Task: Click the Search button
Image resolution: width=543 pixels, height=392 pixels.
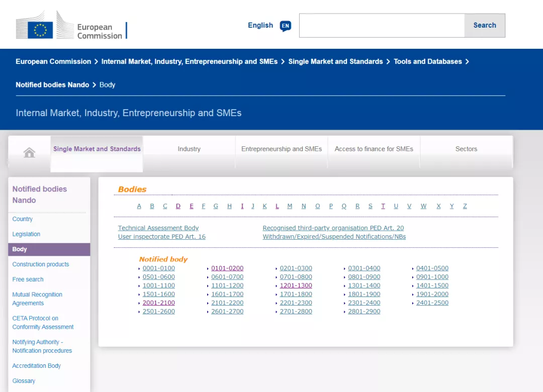Action: pyautogui.click(x=485, y=25)
